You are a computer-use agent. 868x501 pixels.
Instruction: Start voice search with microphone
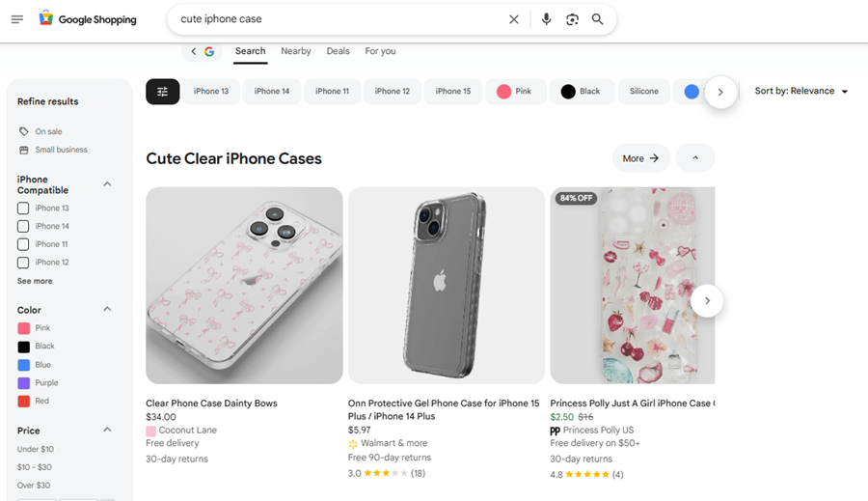pos(547,19)
